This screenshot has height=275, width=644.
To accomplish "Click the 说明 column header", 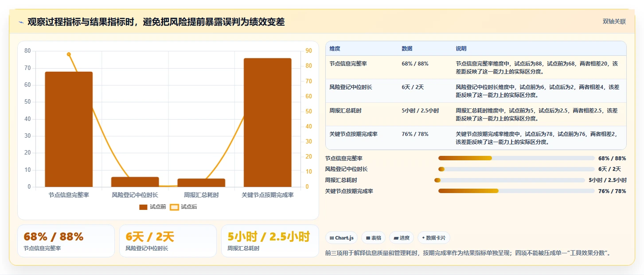I will [x=461, y=49].
